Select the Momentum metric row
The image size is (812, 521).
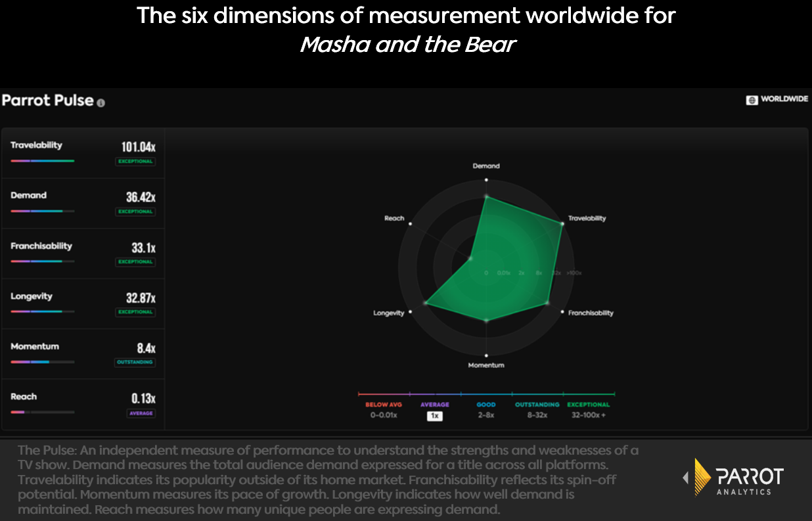pos(83,354)
